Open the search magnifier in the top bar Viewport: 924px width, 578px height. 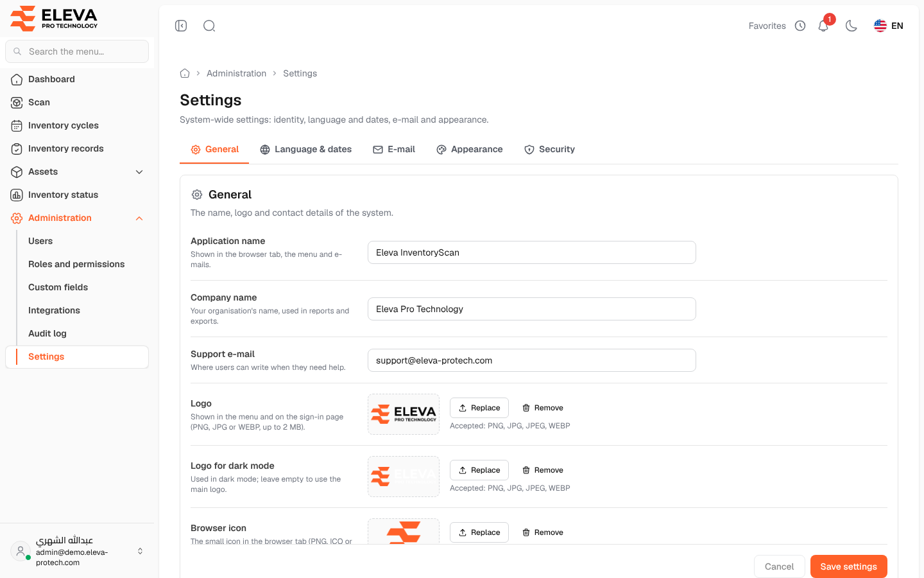(209, 26)
